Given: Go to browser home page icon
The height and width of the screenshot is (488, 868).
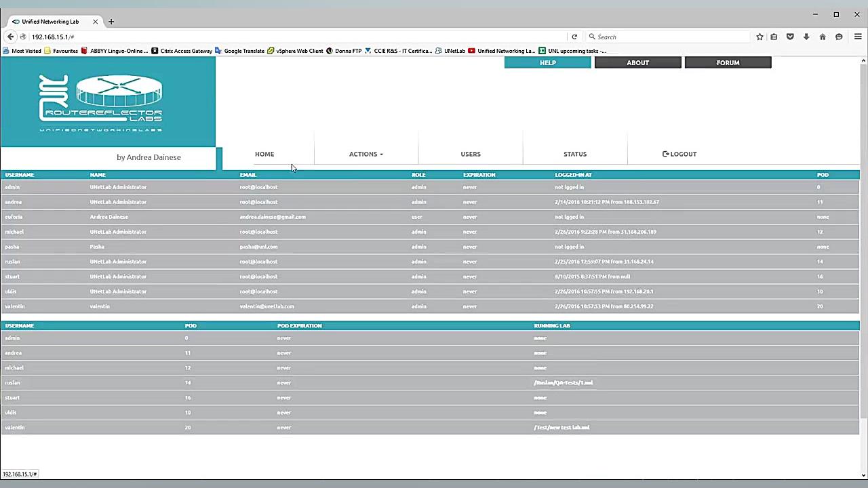Looking at the screenshot, I should 823,37.
